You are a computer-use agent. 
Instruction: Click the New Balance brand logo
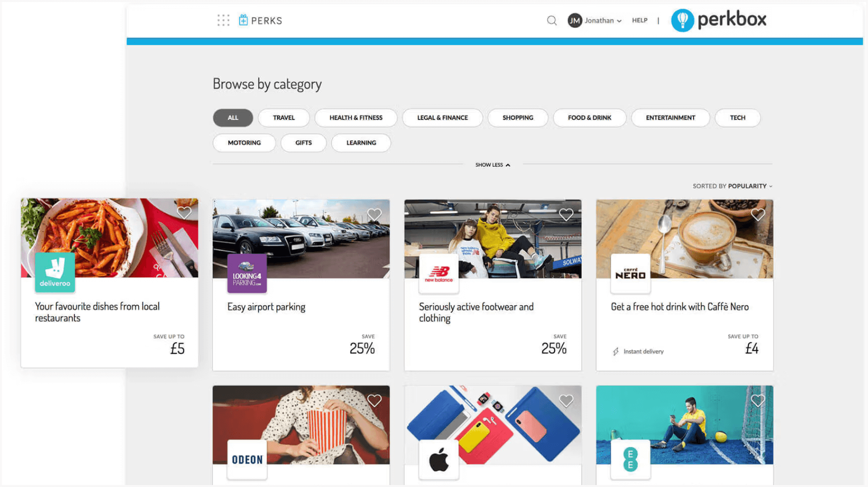pyautogui.click(x=439, y=273)
